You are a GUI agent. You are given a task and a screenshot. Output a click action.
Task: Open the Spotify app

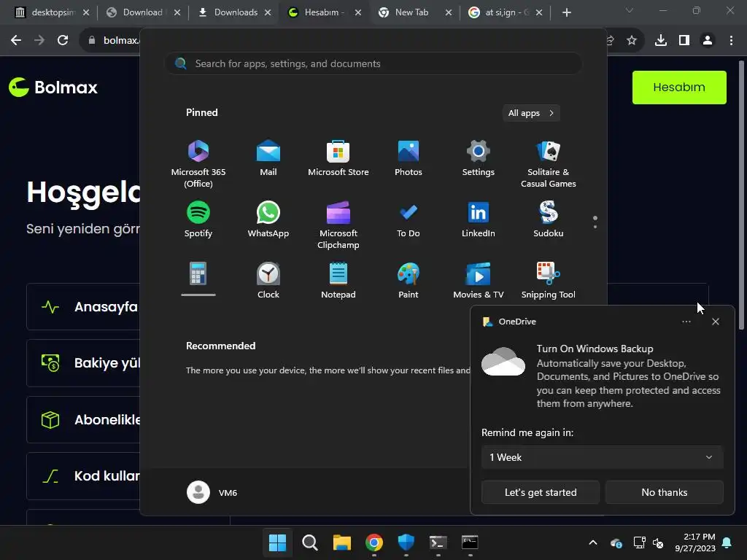pos(198,219)
